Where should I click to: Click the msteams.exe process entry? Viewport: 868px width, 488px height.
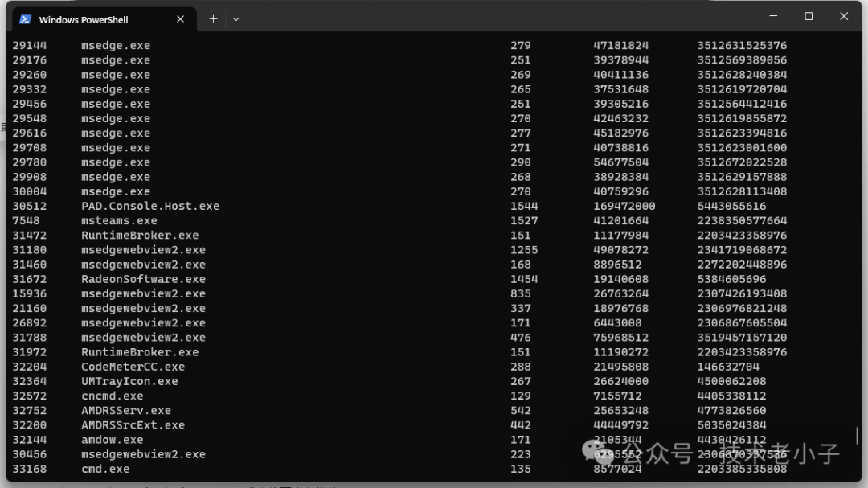[119, 220]
